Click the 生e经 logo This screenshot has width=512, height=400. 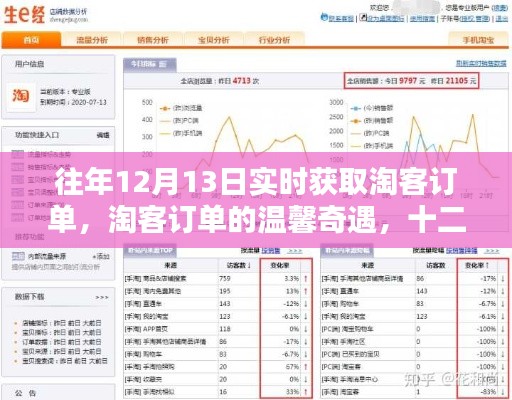coord(24,15)
